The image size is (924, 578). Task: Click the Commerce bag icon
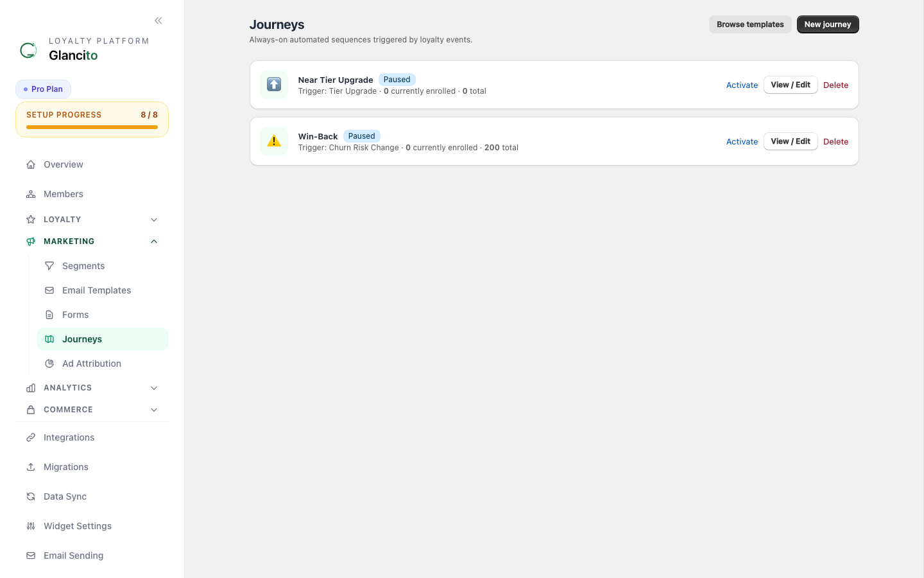(31, 410)
